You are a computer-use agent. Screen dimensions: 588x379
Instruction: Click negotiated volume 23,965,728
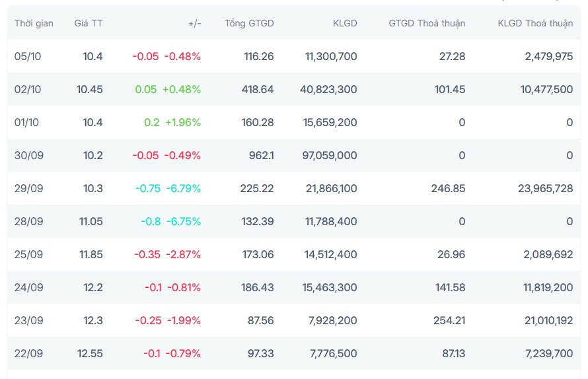(545, 188)
